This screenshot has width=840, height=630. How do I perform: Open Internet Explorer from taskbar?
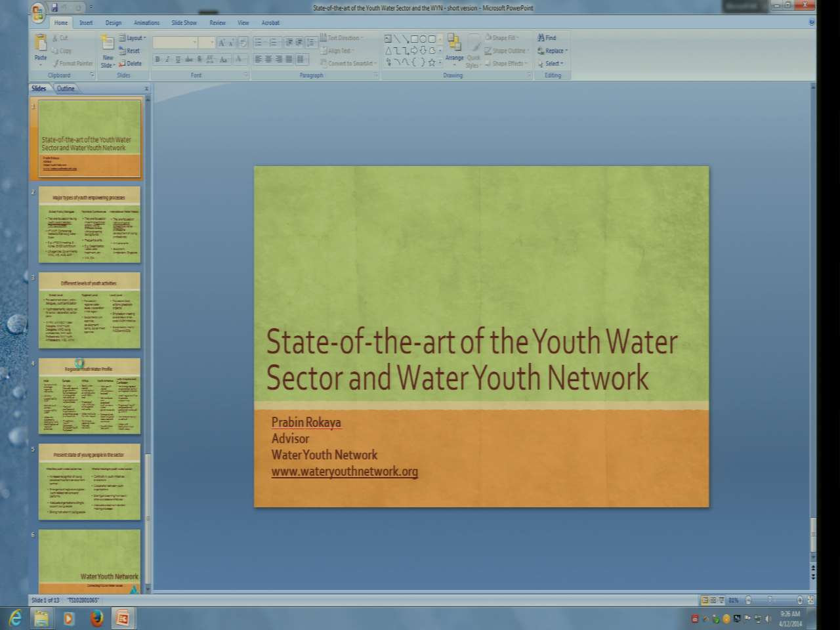15,618
